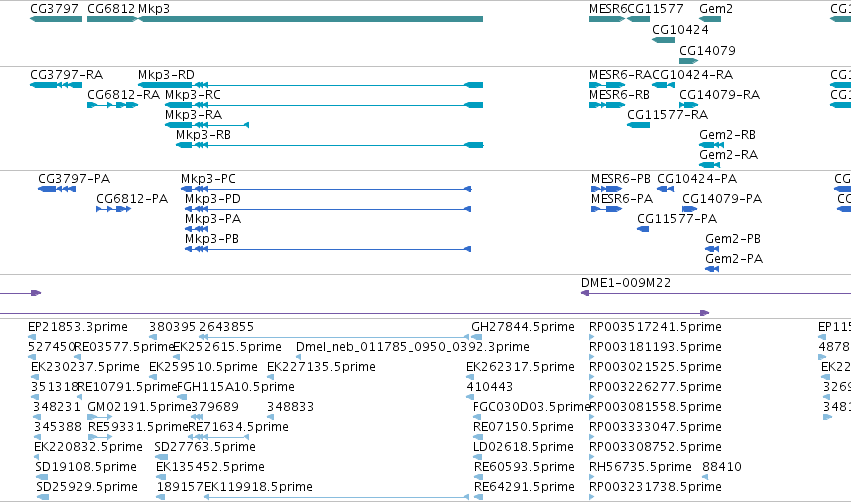Screen dimensions: 851x502
Task: Open protein Gem2-PB
Action: [712, 250]
